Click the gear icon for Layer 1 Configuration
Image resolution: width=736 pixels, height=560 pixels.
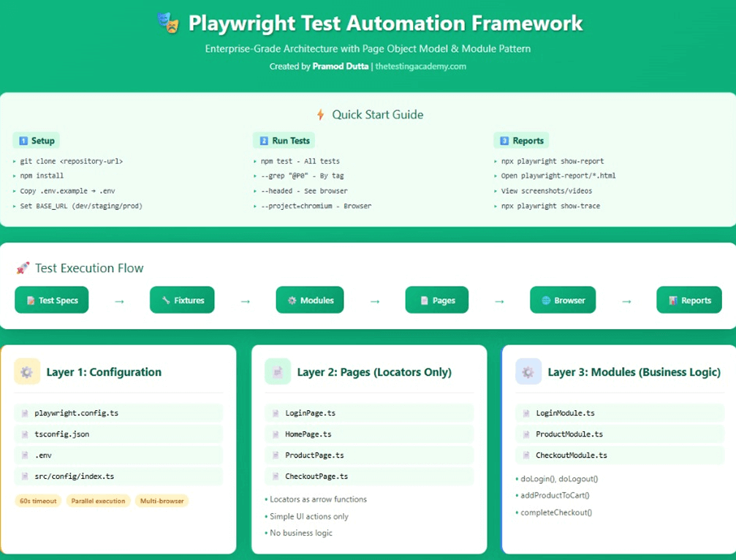(x=27, y=372)
